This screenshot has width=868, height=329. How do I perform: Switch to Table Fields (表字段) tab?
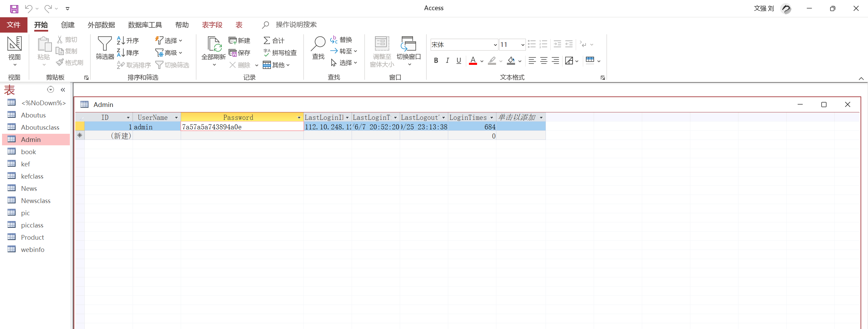(x=212, y=25)
